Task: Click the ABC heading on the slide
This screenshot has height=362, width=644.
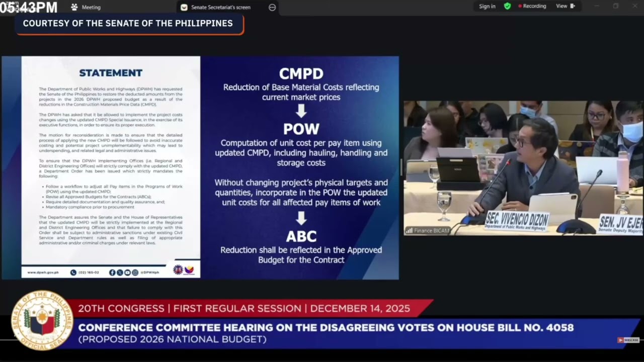Action: click(x=301, y=236)
